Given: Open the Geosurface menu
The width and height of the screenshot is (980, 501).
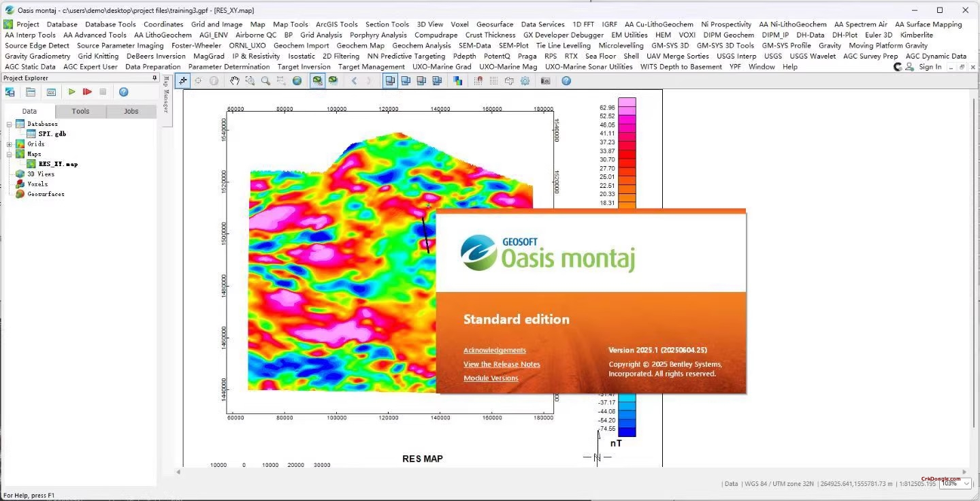Looking at the screenshot, I should click(494, 24).
